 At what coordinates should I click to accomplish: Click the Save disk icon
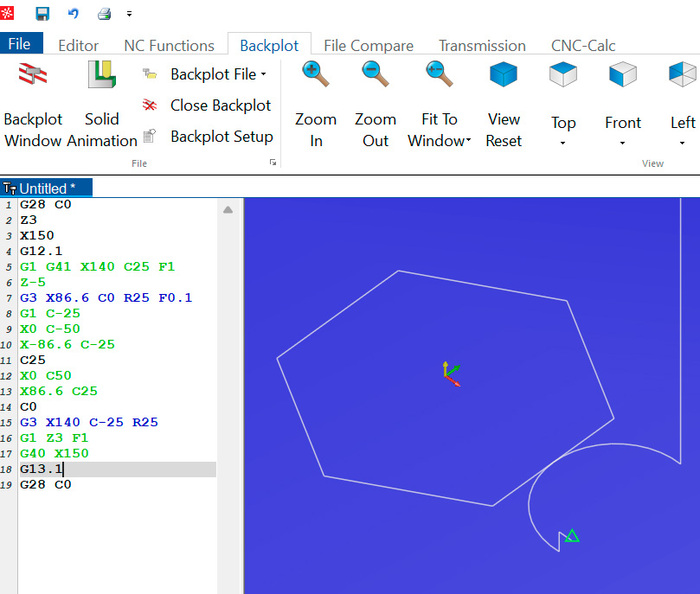click(x=42, y=14)
